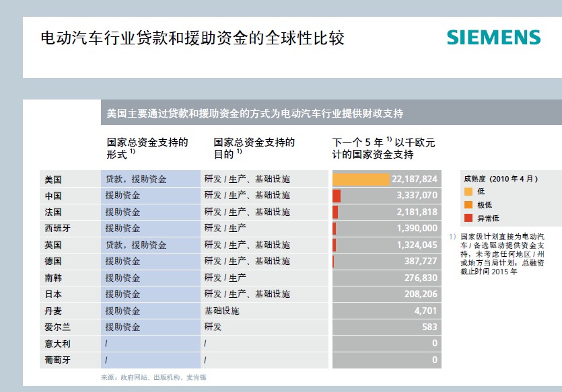Image resolution: width=562 pixels, height=392 pixels.
Task: Click the value 387,727 for 德国
Action: (x=419, y=261)
